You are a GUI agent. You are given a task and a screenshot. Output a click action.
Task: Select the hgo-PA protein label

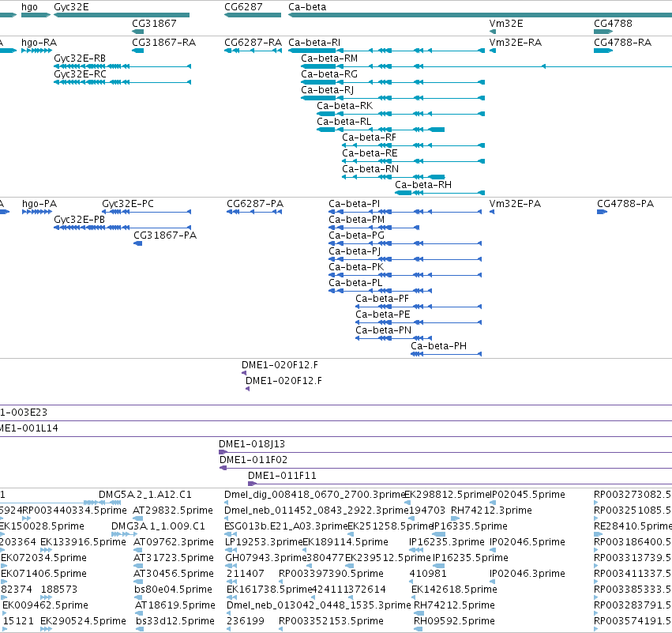[39, 204]
